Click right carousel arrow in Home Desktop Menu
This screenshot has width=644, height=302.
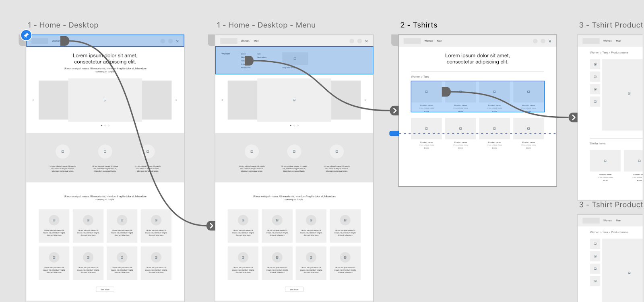pos(365,100)
